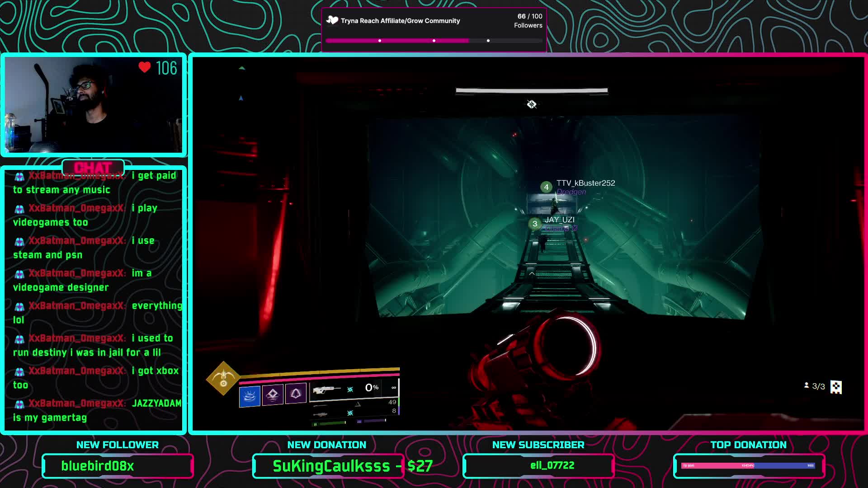Image resolution: width=868 pixels, height=488 pixels.
Task: Click the 0% weapon stat readout
Action: (372, 388)
